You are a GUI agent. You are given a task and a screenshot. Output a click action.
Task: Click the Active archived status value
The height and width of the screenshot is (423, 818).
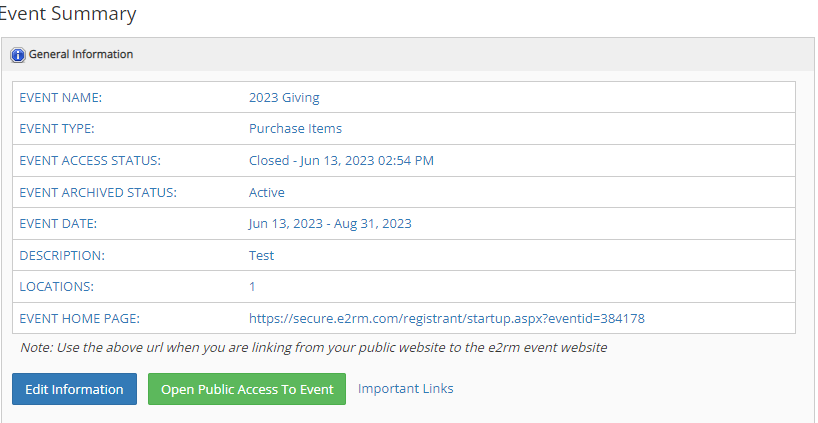[267, 192]
